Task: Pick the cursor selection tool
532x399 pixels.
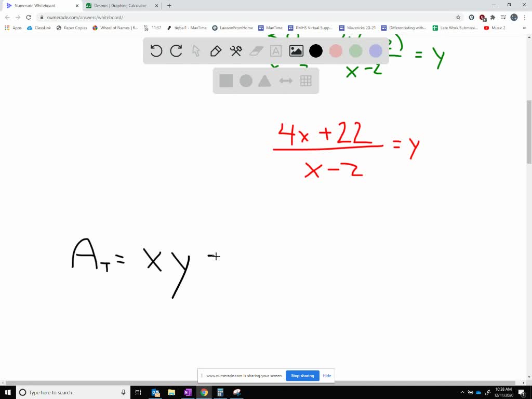Action: click(195, 51)
